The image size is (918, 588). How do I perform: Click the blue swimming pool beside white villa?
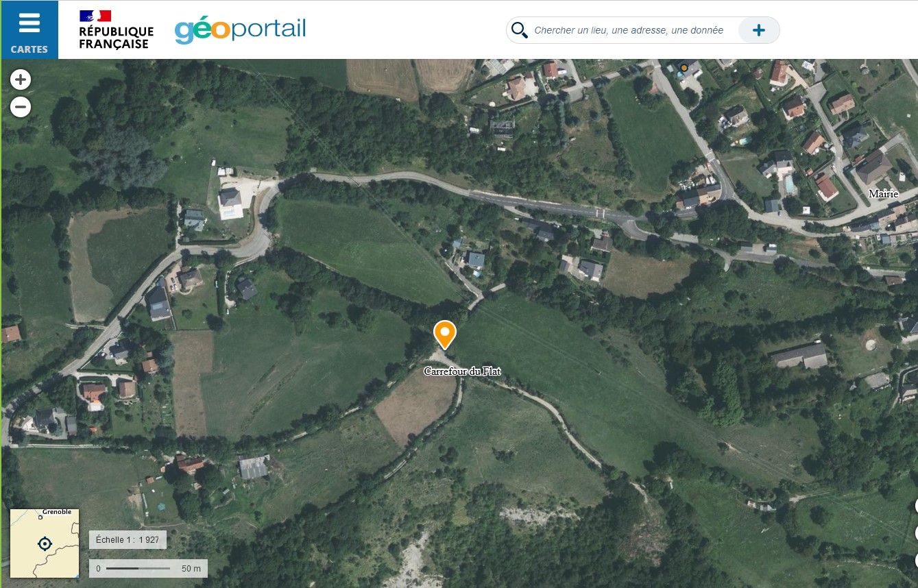229,212
